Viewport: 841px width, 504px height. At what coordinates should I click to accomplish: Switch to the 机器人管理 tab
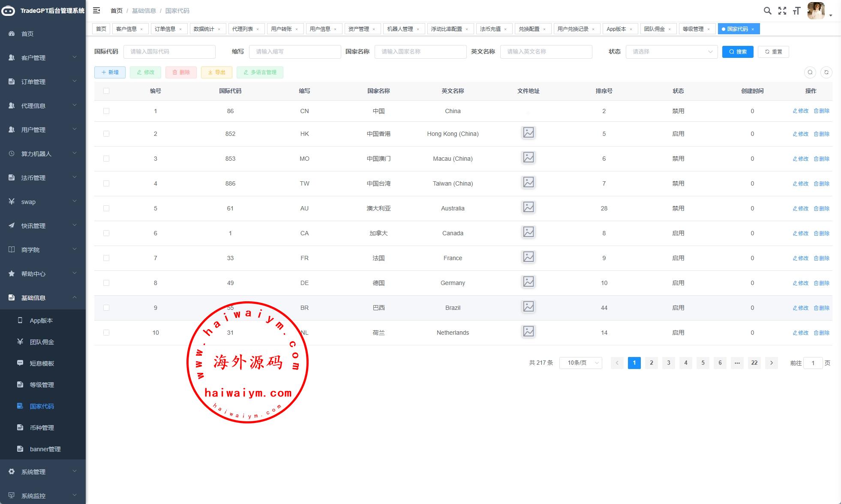point(399,29)
